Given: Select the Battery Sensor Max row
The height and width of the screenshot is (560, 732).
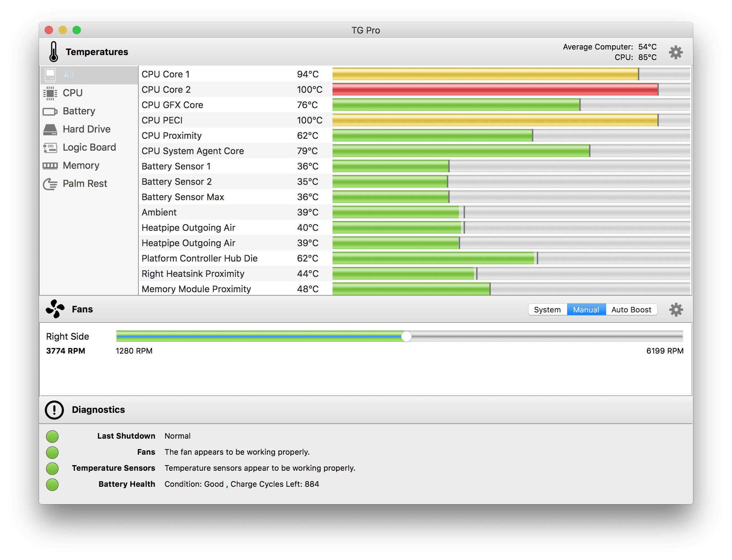Looking at the screenshot, I should 415,197.
